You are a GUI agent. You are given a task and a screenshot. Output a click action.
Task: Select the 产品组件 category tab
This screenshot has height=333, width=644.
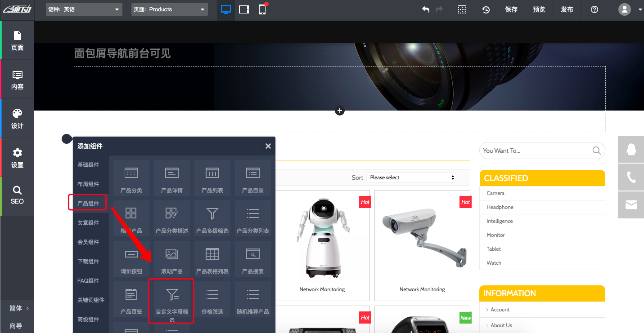[x=87, y=202]
